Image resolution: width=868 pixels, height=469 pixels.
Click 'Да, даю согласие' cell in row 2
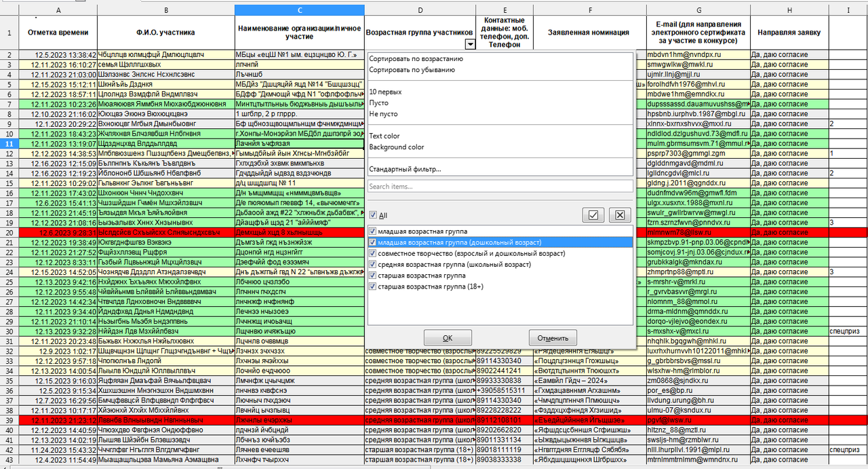(789, 55)
